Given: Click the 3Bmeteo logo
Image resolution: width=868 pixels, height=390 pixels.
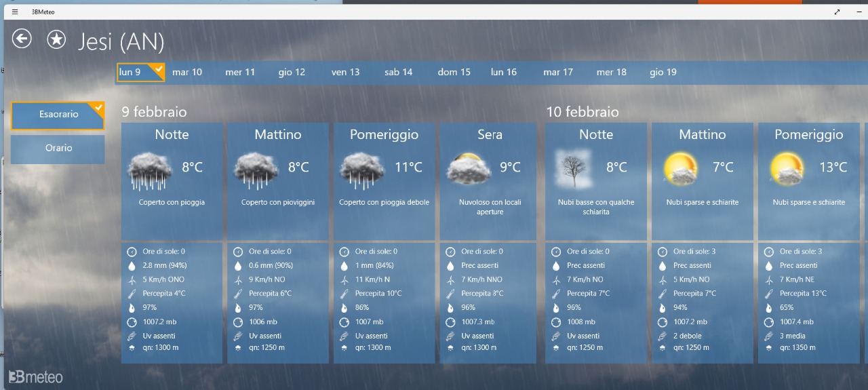Looking at the screenshot, I should tap(36, 376).
